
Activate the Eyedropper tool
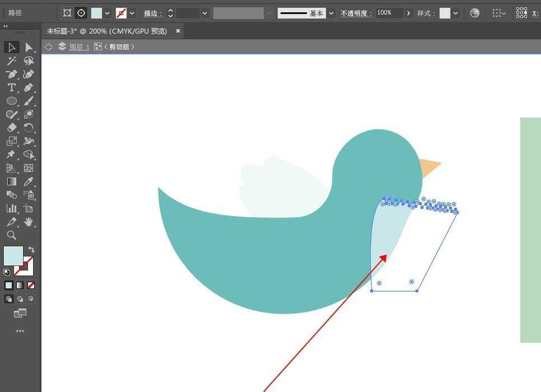click(29, 181)
